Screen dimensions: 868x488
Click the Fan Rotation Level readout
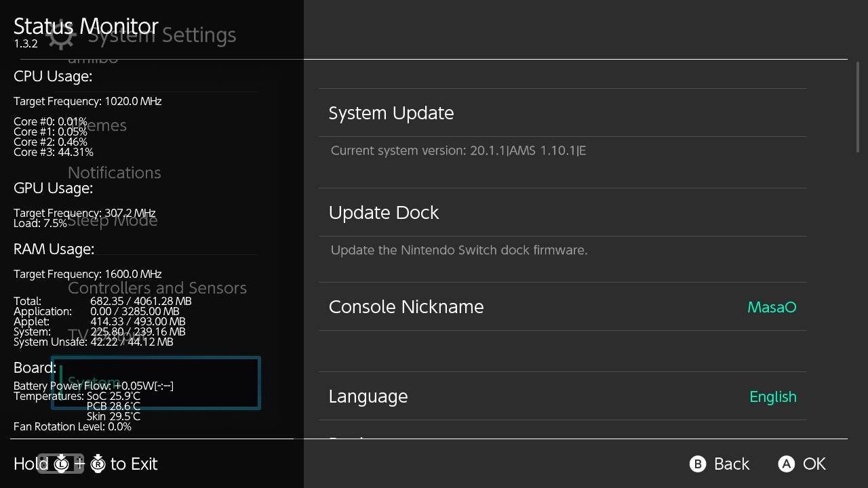[73, 426]
